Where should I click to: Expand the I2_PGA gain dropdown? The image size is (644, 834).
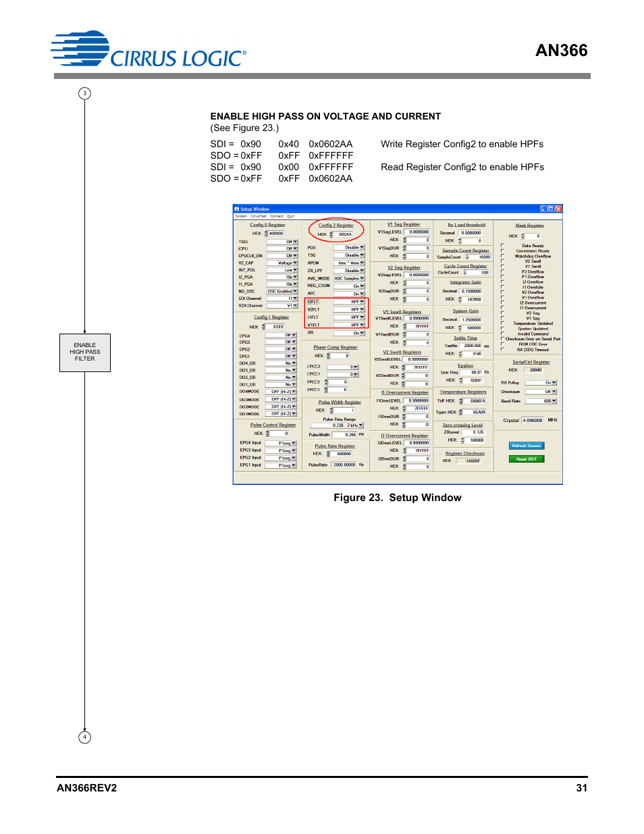pyautogui.click(x=281, y=277)
